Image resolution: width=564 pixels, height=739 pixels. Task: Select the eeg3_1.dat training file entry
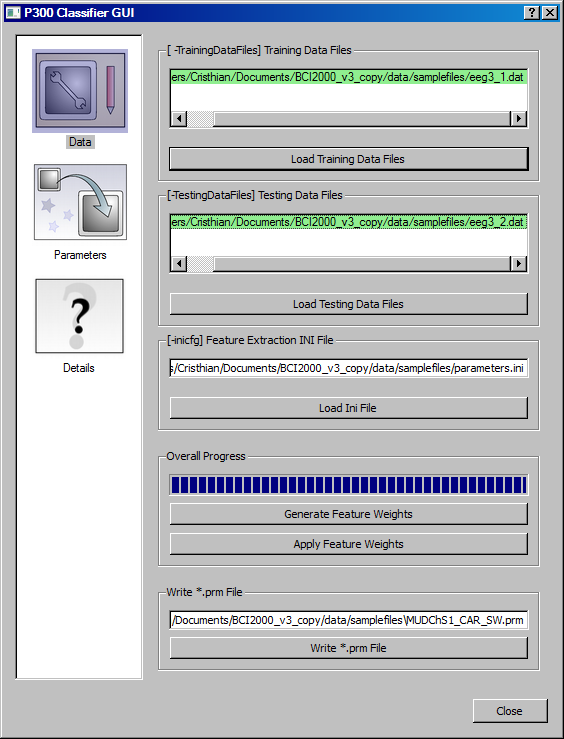(349, 77)
